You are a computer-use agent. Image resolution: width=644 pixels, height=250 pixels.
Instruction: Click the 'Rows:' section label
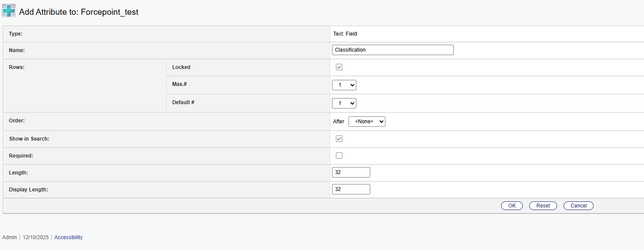click(17, 67)
